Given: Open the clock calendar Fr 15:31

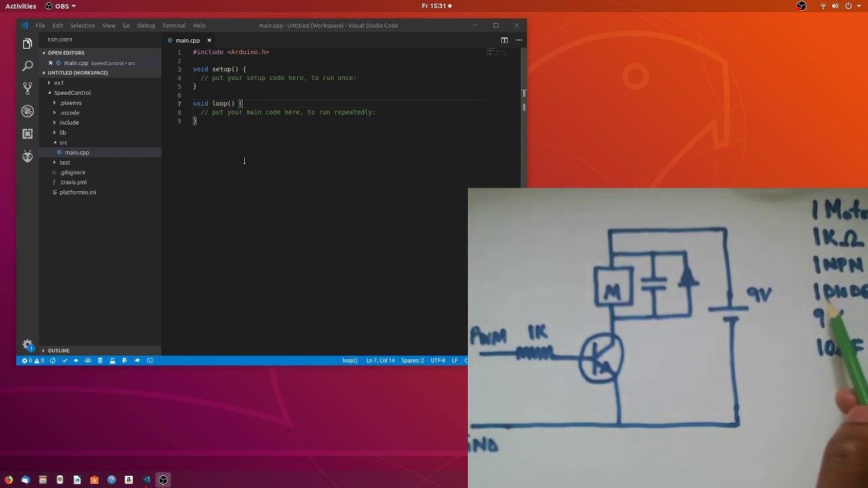Looking at the screenshot, I should tap(435, 6).
